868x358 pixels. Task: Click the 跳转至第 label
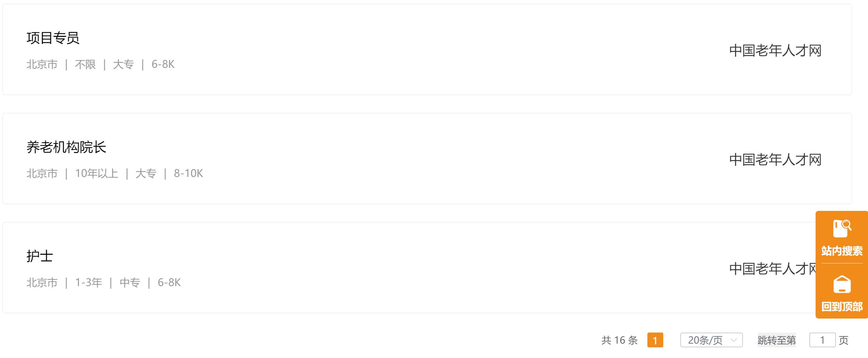pos(777,340)
